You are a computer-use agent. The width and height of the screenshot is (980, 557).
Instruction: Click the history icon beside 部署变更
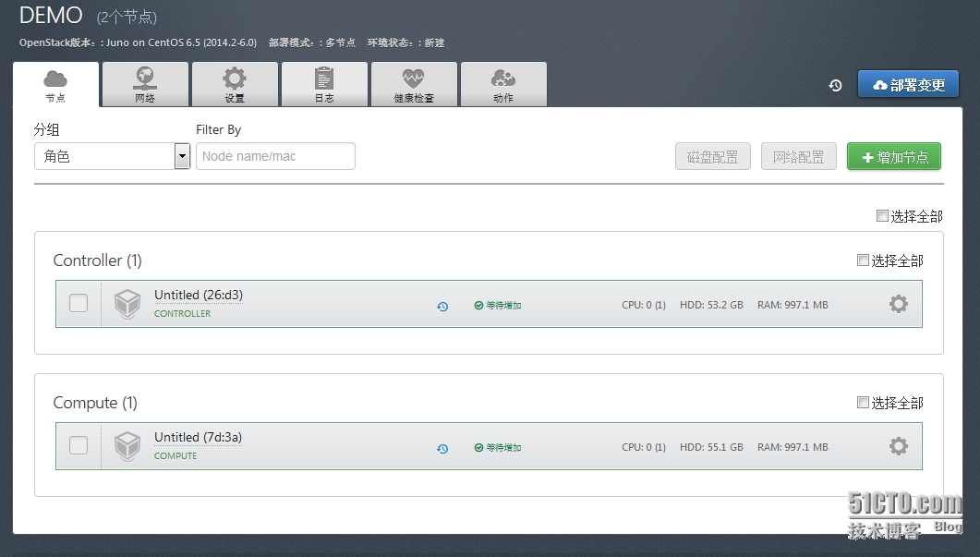pos(836,85)
